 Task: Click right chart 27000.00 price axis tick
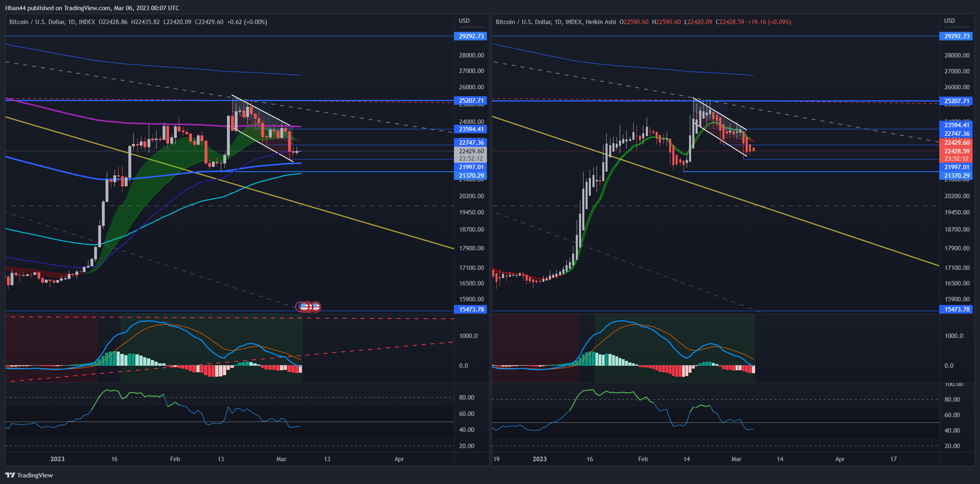click(957, 71)
